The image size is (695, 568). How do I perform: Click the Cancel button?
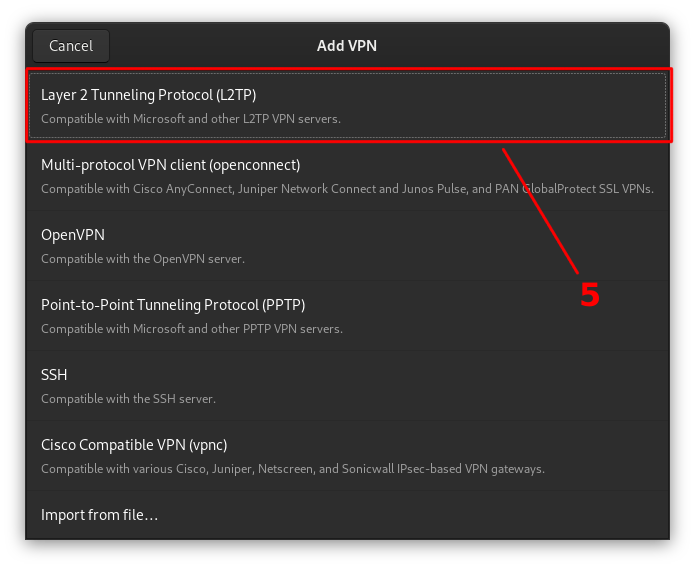tap(71, 46)
